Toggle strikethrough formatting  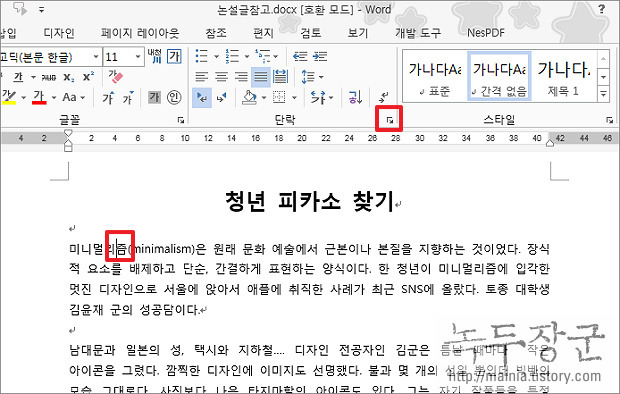(x=48, y=78)
